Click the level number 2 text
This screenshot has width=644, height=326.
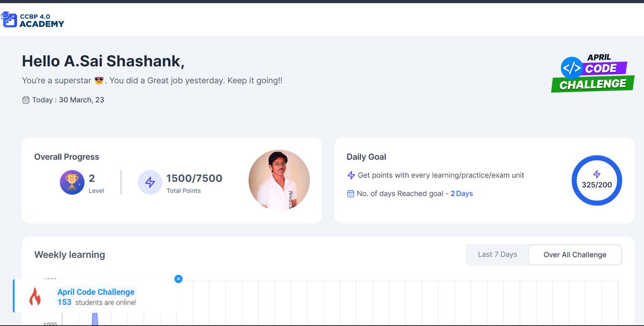click(x=92, y=178)
